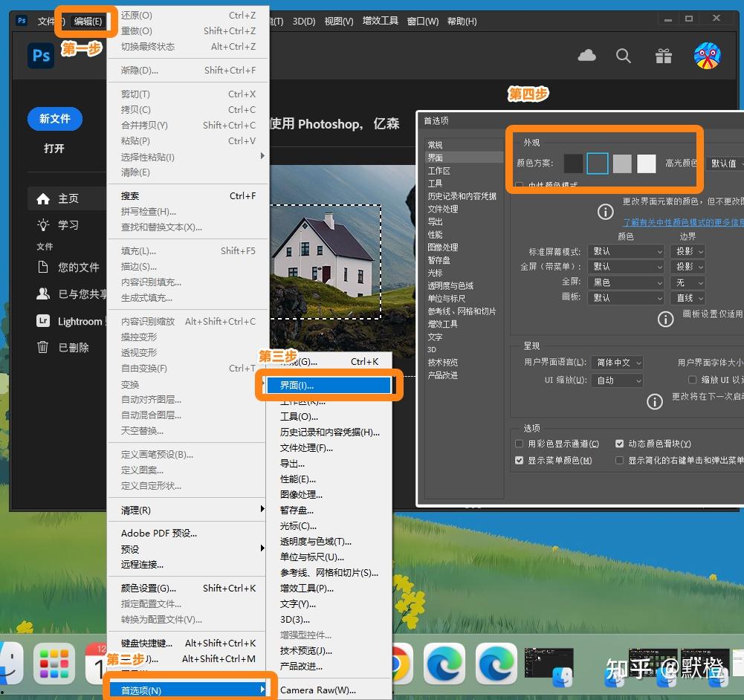Toggle the 显示菜单颜色 checkbox
744x700 pixels.
point(519,461)
